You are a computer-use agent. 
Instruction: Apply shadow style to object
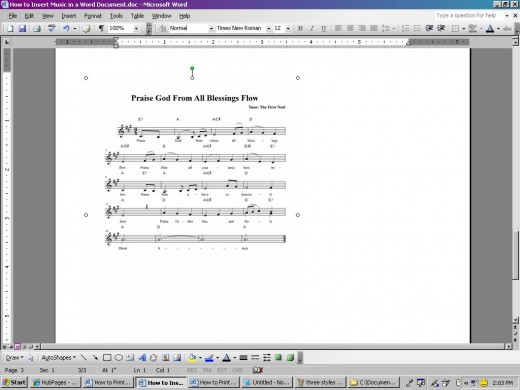[x=278, y=358]
